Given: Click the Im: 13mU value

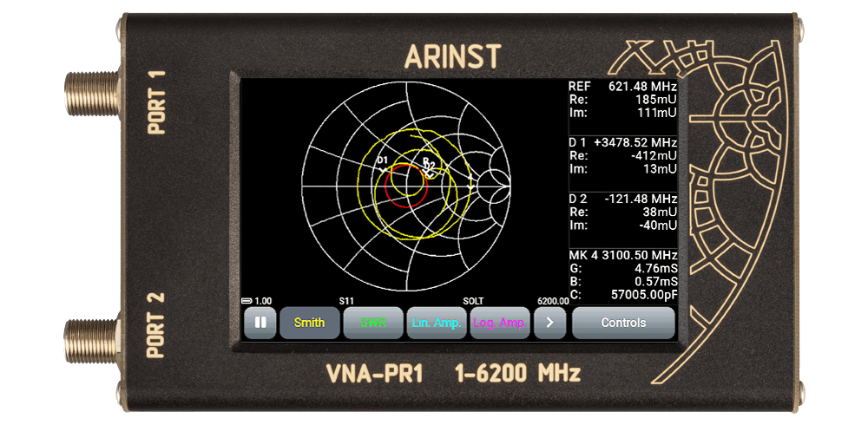Looking at the screenshot, I should (x=622, y=169).
